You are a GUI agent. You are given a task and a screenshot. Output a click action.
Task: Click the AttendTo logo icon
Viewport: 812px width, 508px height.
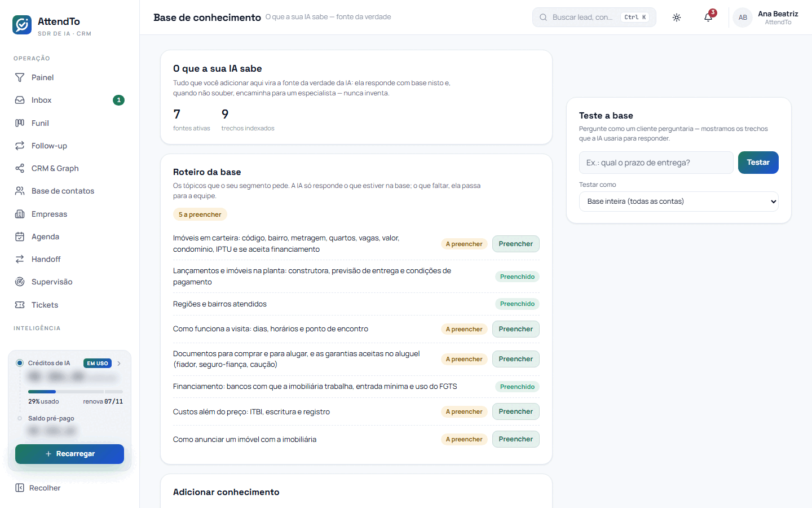[x=22, y=25]
